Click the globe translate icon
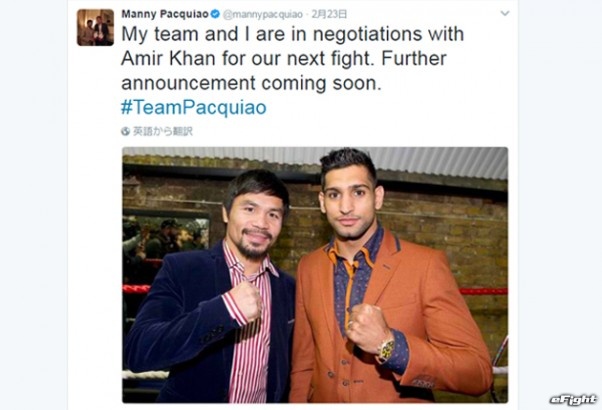 (126, 131)
